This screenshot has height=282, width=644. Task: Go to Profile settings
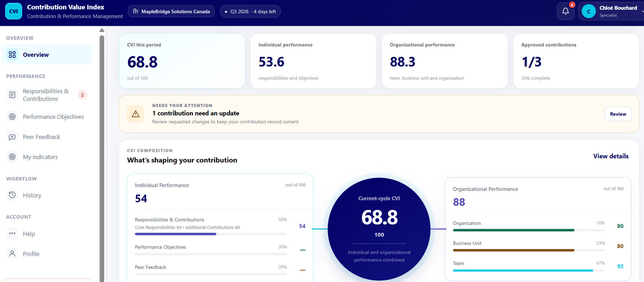(x=47, y=254)
